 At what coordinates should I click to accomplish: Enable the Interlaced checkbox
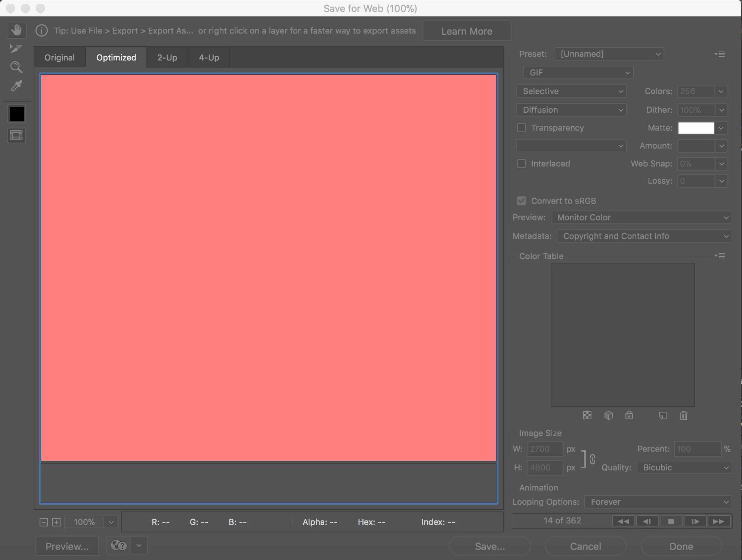point(522,164)
